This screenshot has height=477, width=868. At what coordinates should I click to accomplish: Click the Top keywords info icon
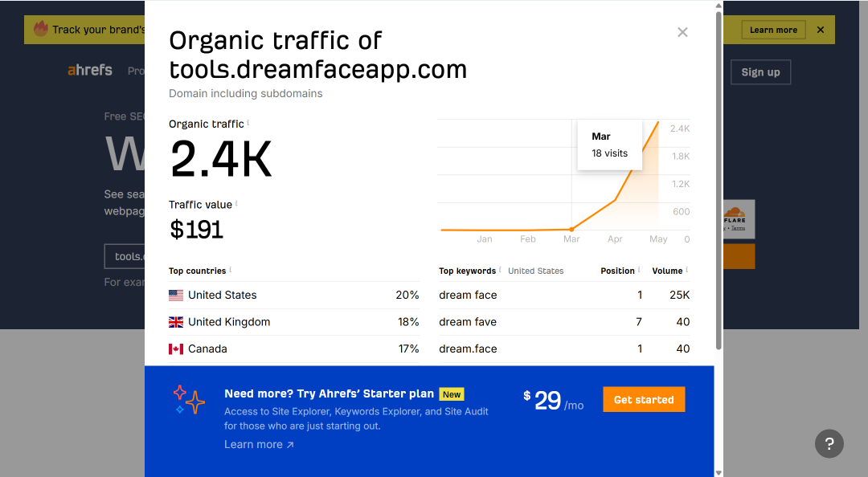point(500,270)
